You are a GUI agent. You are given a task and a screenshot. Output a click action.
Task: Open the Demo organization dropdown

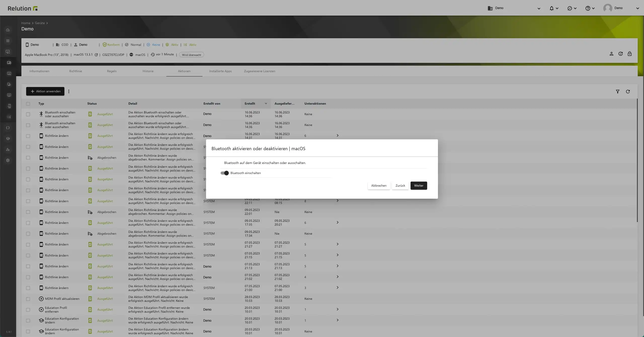coord(514,8)
